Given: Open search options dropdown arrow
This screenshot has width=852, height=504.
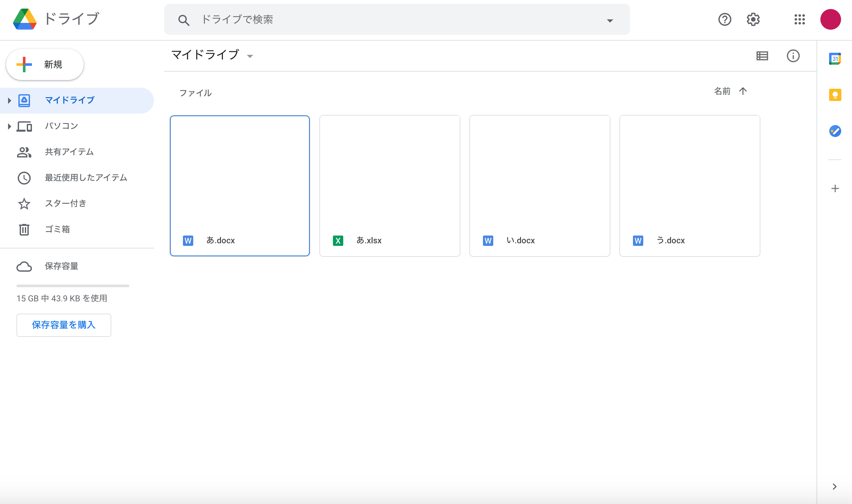Looking at the screenshot, I should pyautogui.click(x=610, y=21).
